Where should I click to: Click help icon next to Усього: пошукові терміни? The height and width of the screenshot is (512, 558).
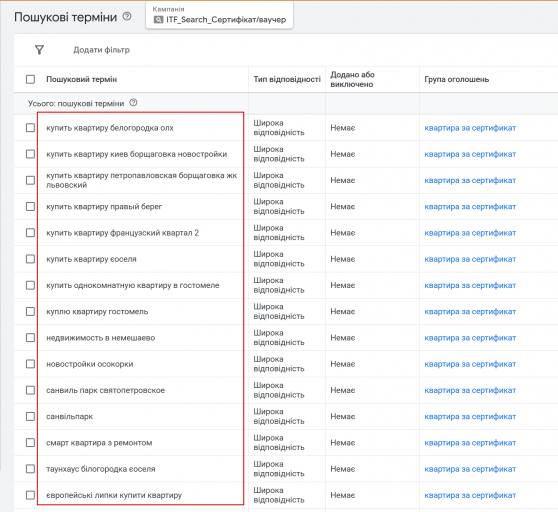tap(133, 103)
